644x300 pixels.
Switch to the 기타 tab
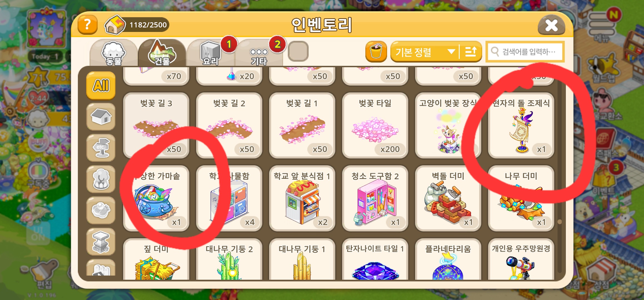click(x=259, y=53)
